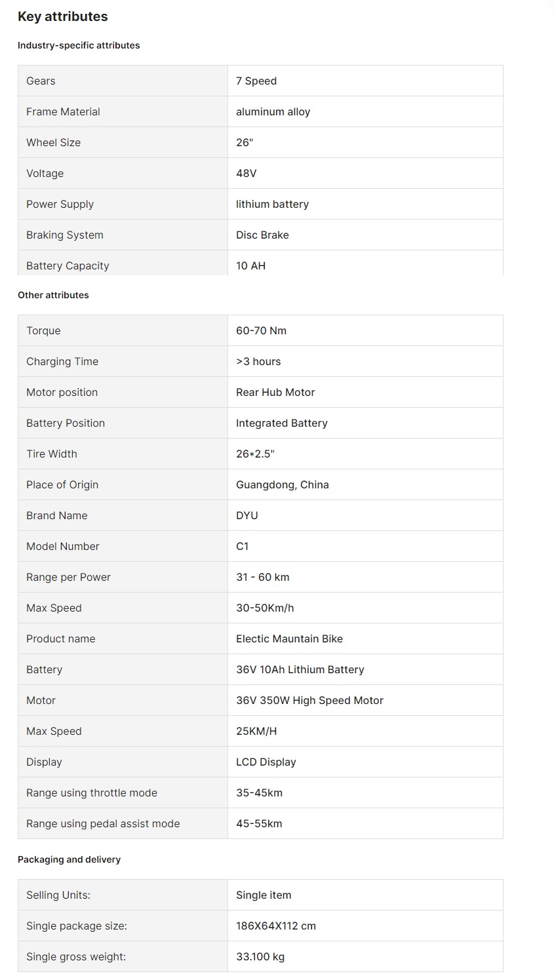Screen dimensions: 554x980
Task: Click the "Industry-specific attributes" subheading
Action: coord(79,45)
